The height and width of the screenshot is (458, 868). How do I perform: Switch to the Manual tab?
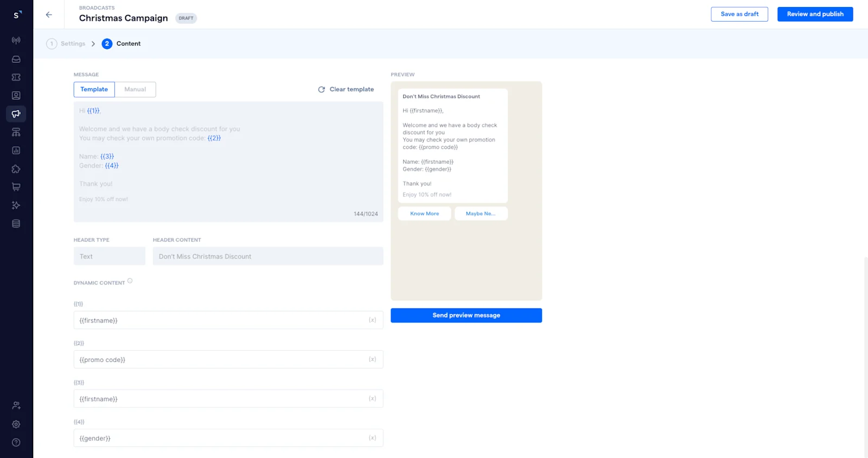[135, 89]
